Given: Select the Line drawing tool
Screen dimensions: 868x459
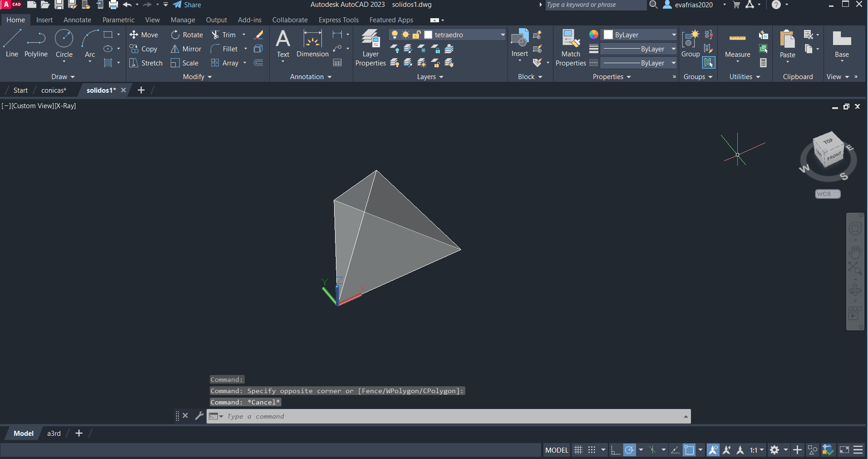Looking at the screenshot, I should (12, 44).
